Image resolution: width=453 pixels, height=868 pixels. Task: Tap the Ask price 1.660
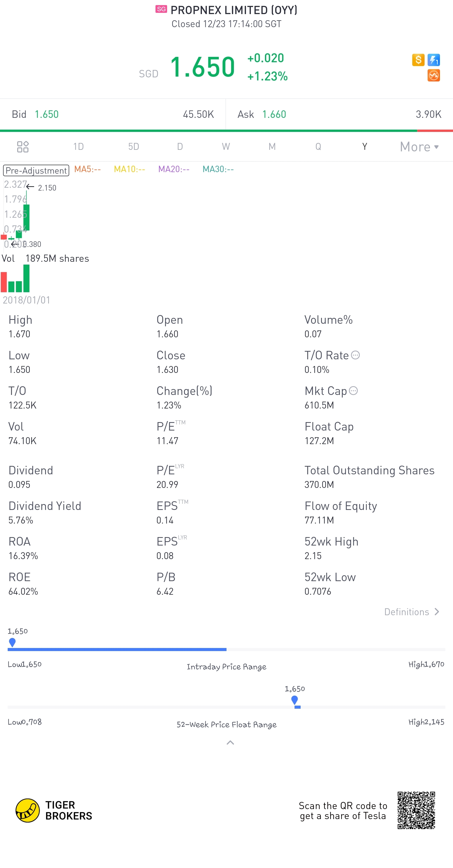pos(274,114)
